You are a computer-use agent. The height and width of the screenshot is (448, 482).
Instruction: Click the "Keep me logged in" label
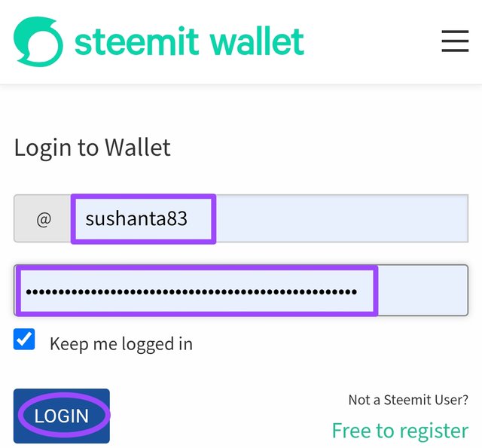120,344
